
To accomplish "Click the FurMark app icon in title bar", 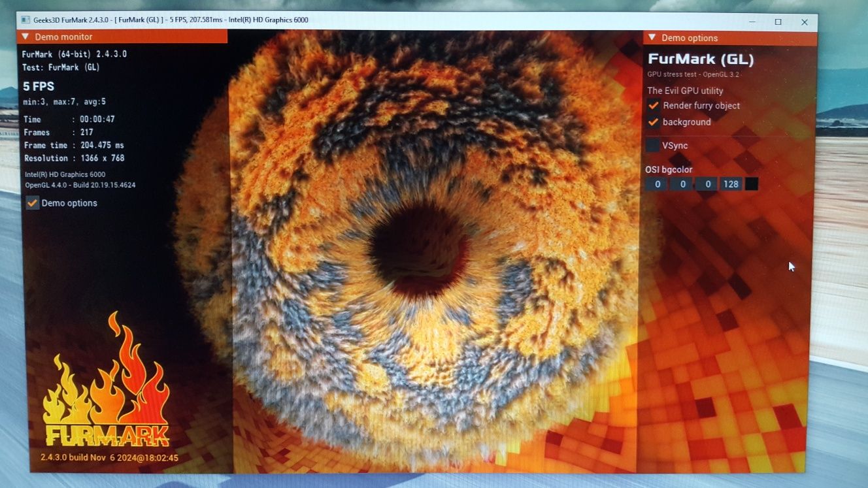I will coord(25,20).
